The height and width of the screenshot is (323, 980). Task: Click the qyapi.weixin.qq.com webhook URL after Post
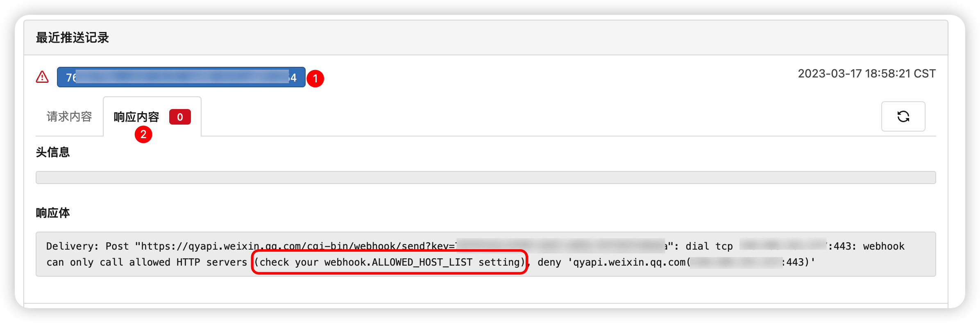point(295,246)
